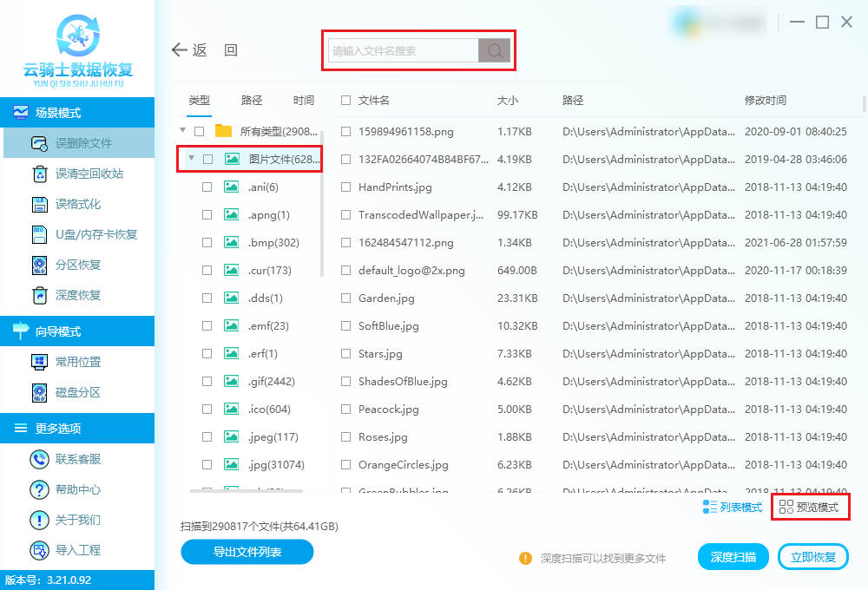This screenshot has height=590, width=868.
Task: Open 分区恢复 partition recovery icon
Action: pos(39,265)
